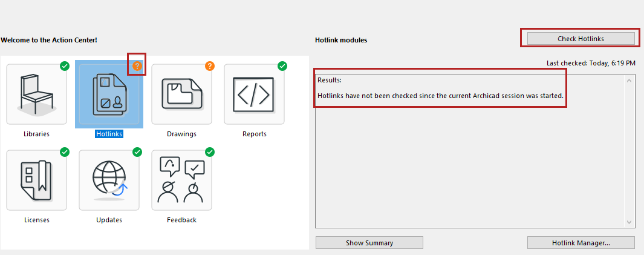Open the Updates globe icon
The image size is (644, 255).
point(109,180)
